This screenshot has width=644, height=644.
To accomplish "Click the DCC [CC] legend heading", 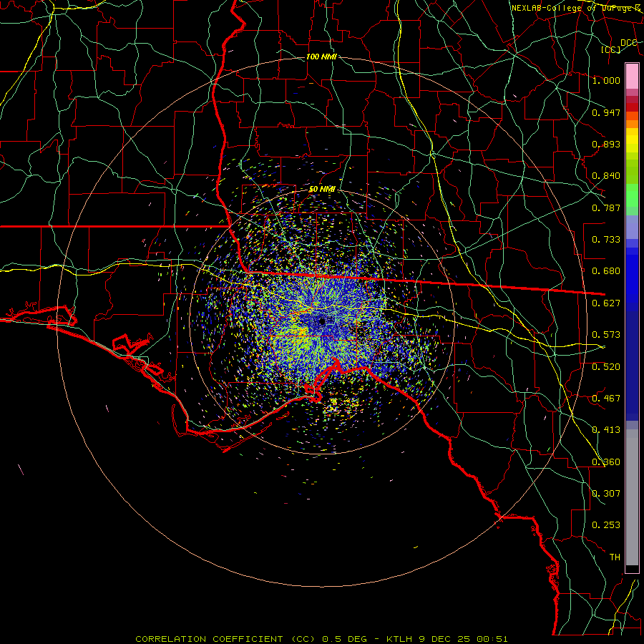I will [619, 46].
